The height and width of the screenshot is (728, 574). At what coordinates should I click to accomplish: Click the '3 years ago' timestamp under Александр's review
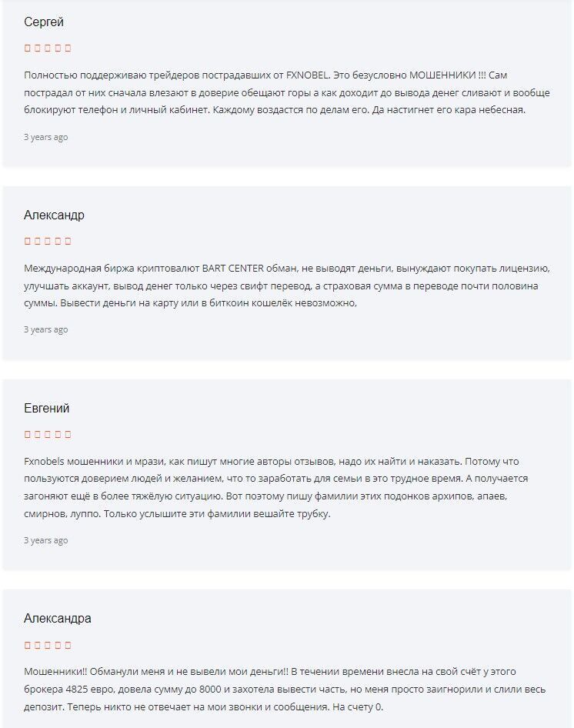coord(46,329)
